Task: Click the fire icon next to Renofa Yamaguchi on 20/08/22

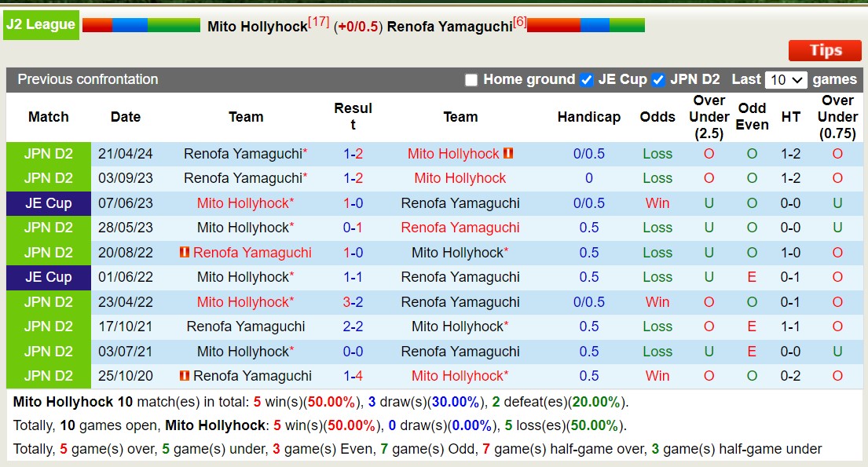Action: pos(186,253)
